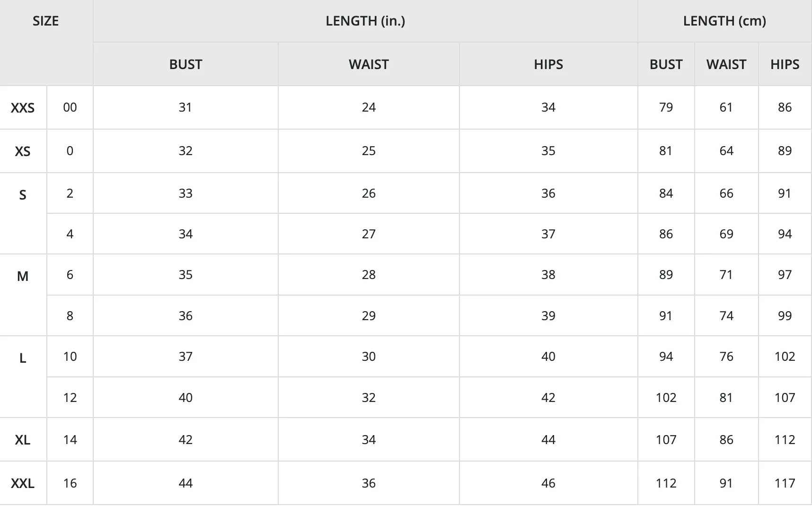The image size is (812, 506).
Task: Click the inches WAIST subheader
Action: 369,64
